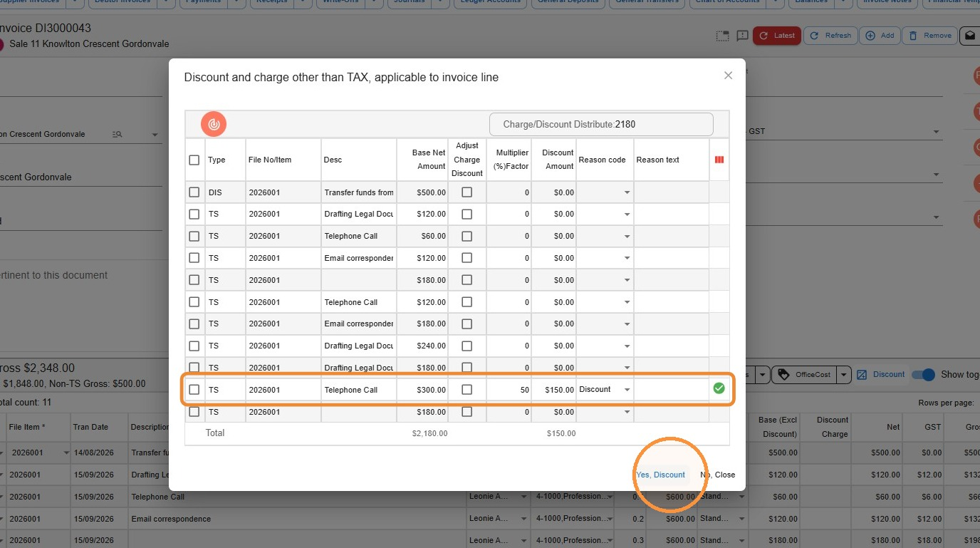Open the Gordonvale field dropdown caret
This screenshot has width=980, height=548.
coord(155,135)
